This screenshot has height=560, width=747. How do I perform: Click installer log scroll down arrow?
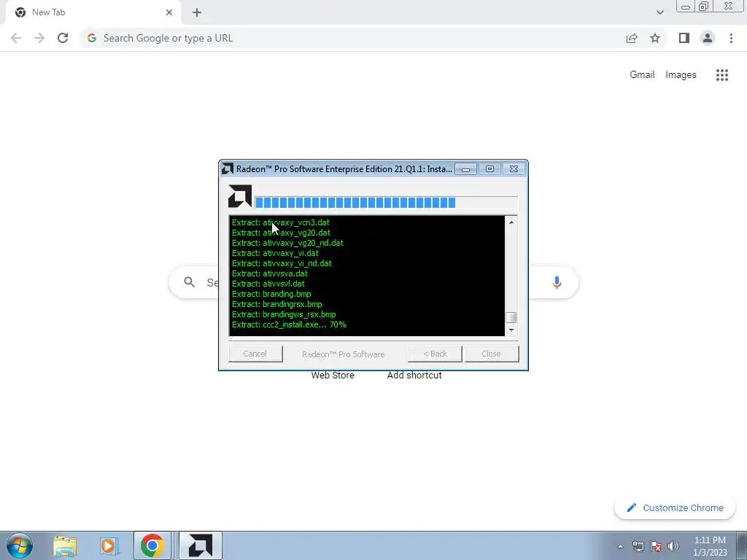pos(511,330)
